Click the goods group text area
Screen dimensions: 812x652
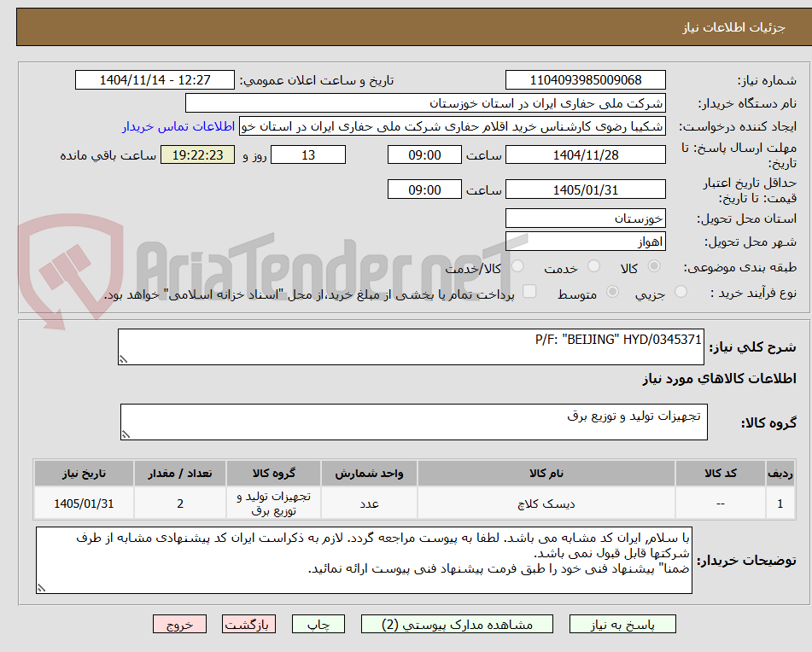pyautogui.click(x=414, y=422)
